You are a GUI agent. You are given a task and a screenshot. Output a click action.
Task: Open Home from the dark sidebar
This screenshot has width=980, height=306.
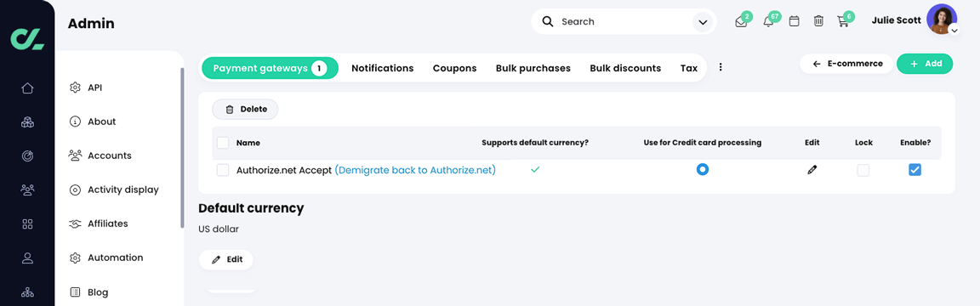tap(27, 88)
